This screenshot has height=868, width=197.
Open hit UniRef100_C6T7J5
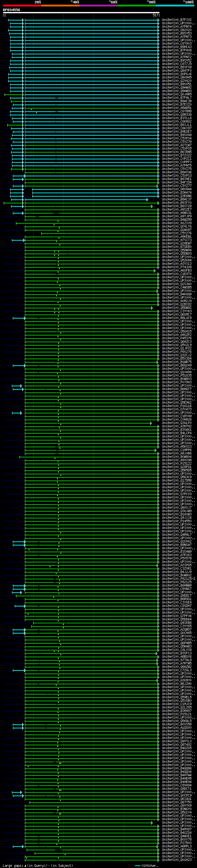[177, 64]
